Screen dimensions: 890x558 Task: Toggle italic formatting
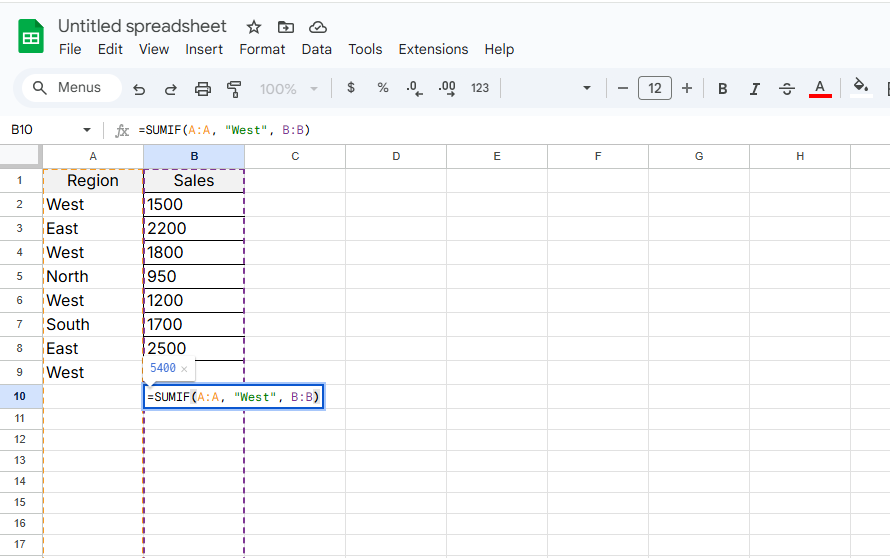(x=755, y=89)
